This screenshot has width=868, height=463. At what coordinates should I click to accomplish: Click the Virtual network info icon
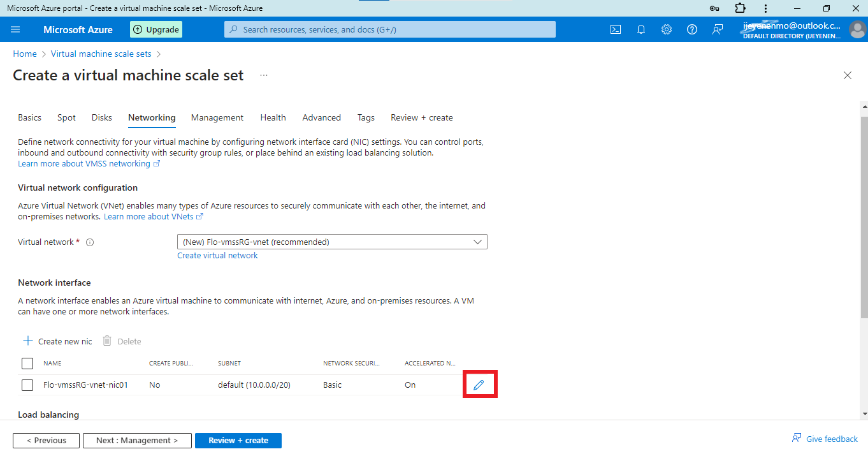coord(90,242)
